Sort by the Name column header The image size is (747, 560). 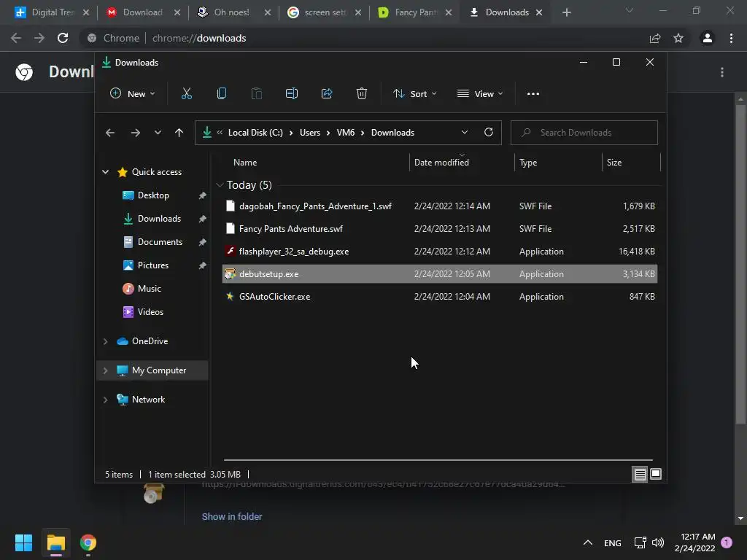[245, 163]
